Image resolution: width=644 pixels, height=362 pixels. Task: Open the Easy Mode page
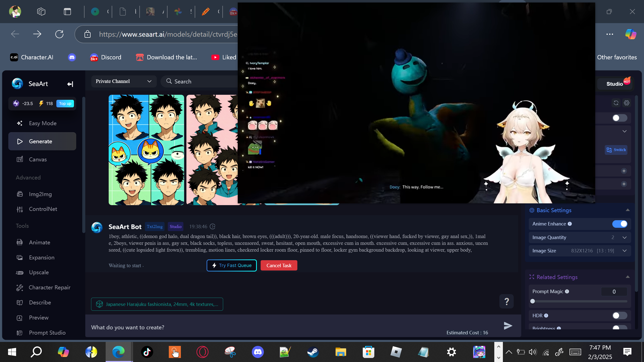tap(42, 123)
